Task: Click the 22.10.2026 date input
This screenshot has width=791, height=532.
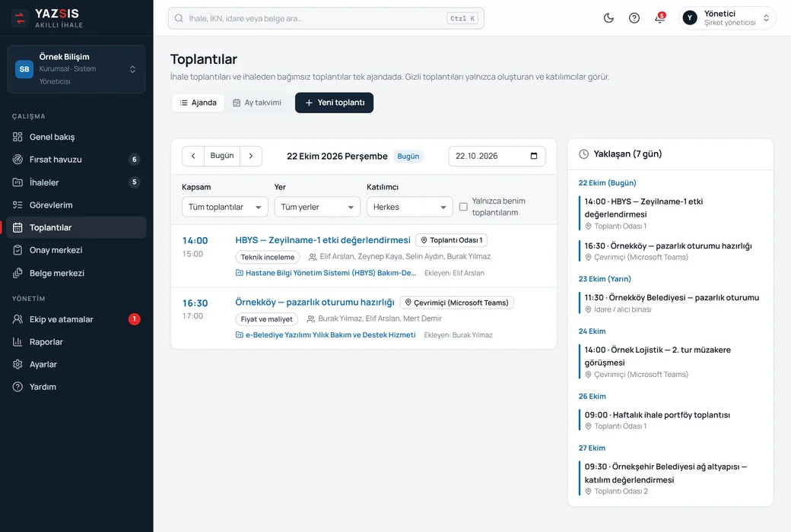Action: [x=497, y=156]
